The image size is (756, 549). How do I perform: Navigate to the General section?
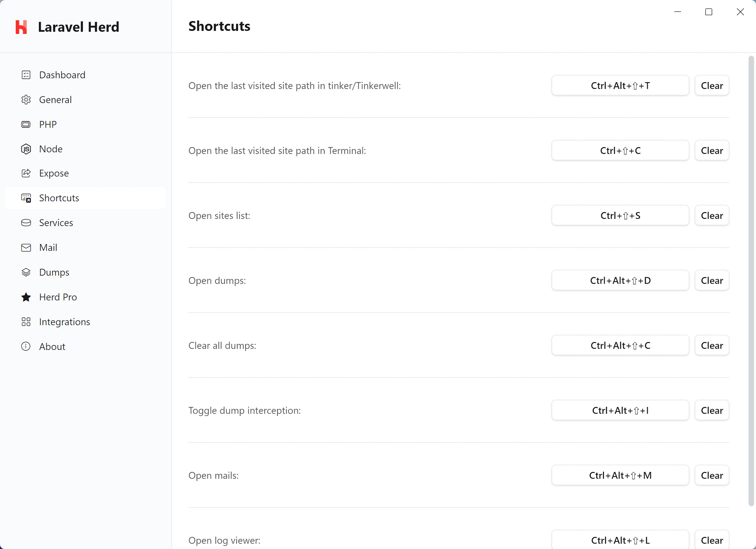pos(55,99)
